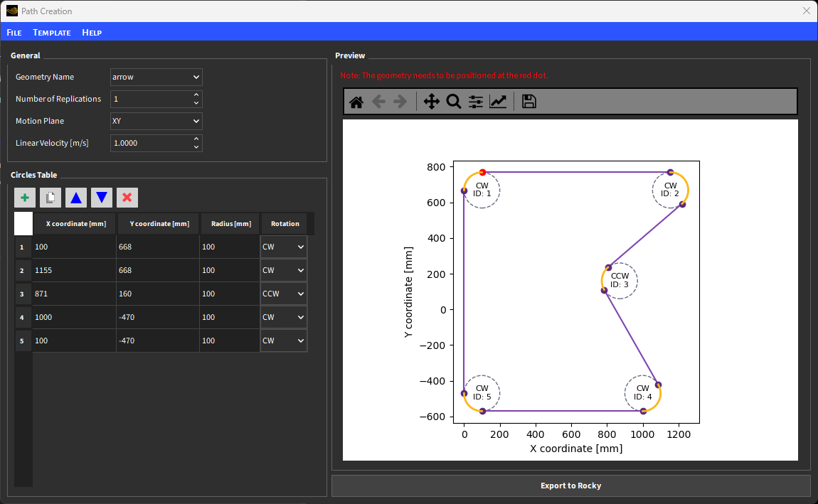The height and width of the screenshot is (504, 818).
Task: Increase Number of Replications with up arrow
Action: point(196,95)
